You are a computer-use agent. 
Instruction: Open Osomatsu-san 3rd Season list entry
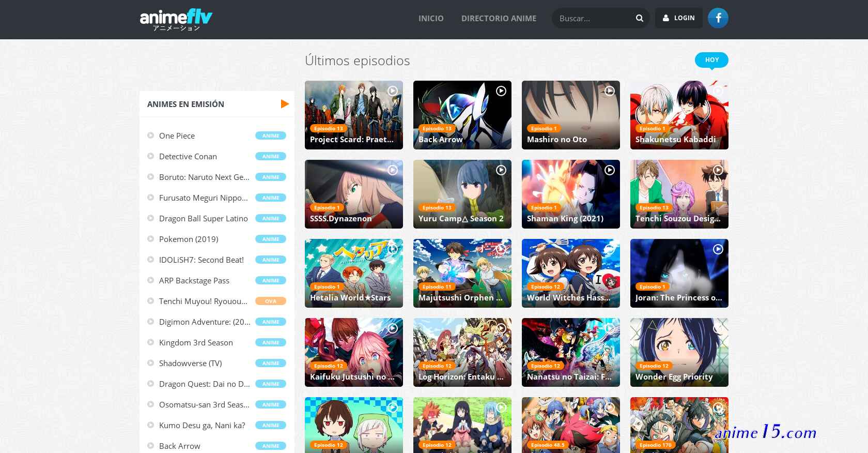click(x=204, y=404)
